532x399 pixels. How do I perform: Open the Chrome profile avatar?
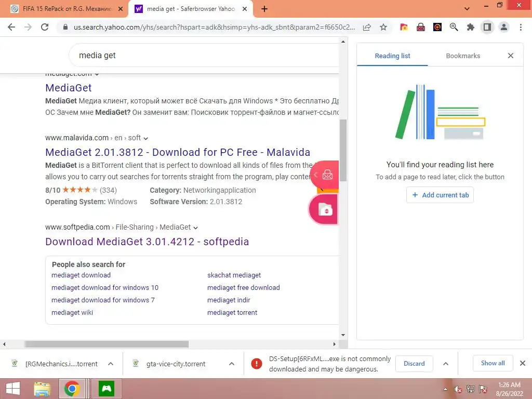[504, 27]
